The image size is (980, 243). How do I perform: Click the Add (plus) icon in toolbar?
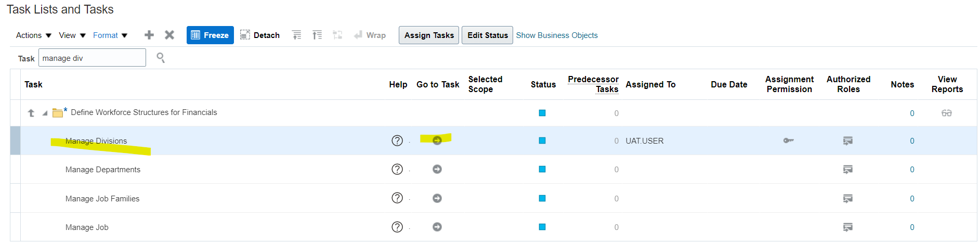149,35
